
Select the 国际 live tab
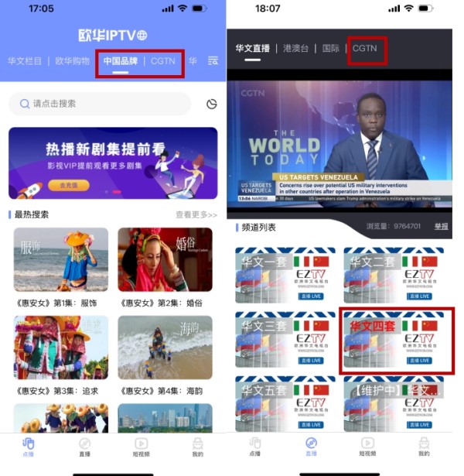tap(331, 48)
